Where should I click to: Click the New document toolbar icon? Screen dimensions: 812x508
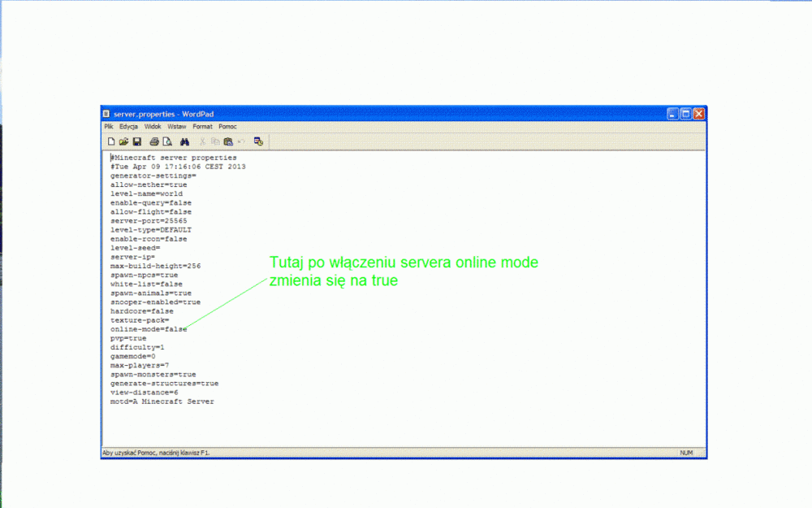pos(110,141)
